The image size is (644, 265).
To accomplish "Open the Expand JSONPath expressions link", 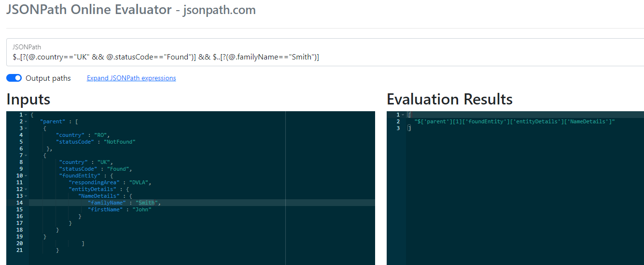I will coord(131,78).
